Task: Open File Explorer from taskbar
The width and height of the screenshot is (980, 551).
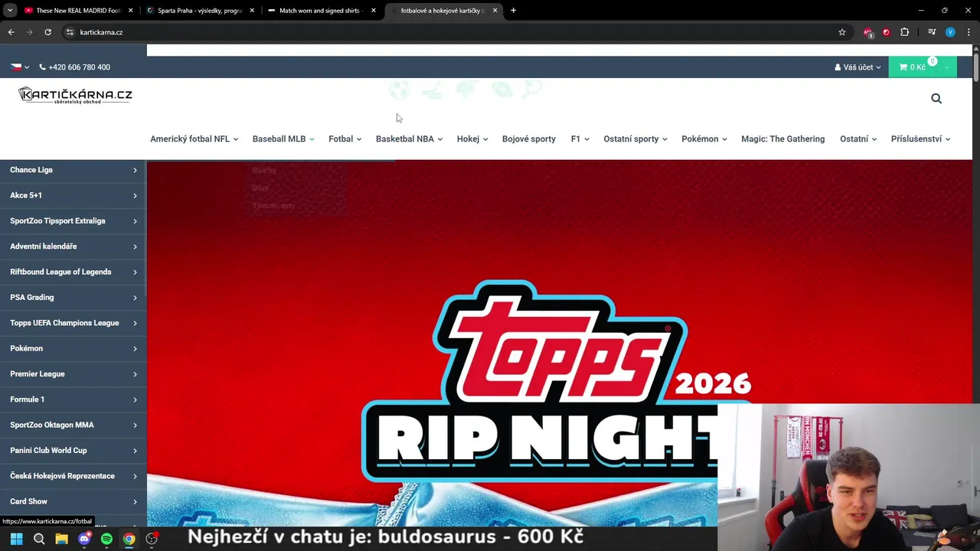Action: (x=61, y=539)
